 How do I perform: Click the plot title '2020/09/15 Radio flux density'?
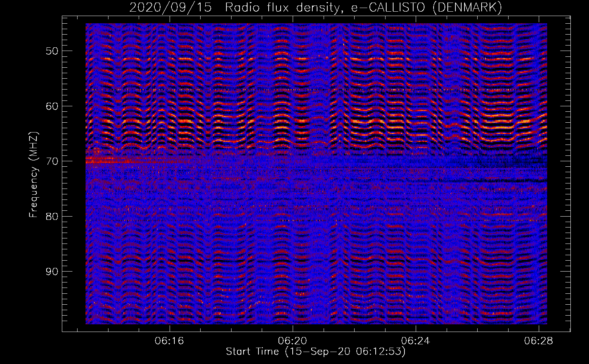(316, 7)
